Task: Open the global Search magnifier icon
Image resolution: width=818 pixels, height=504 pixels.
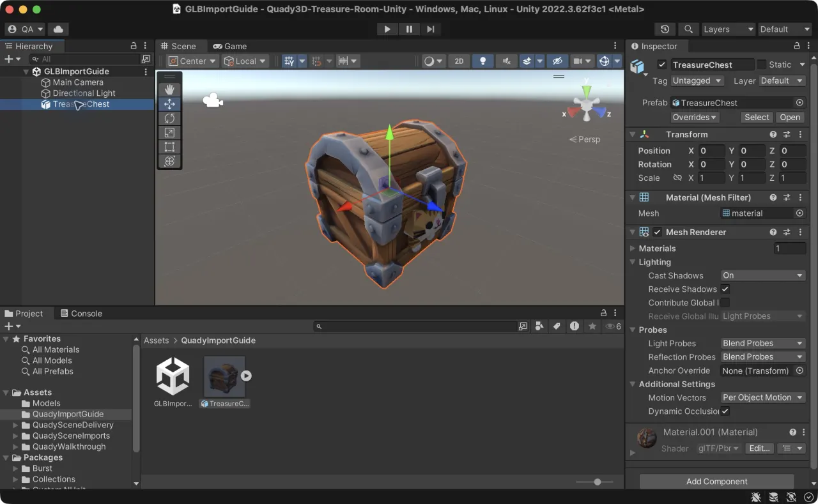Action: pos(688,29)
